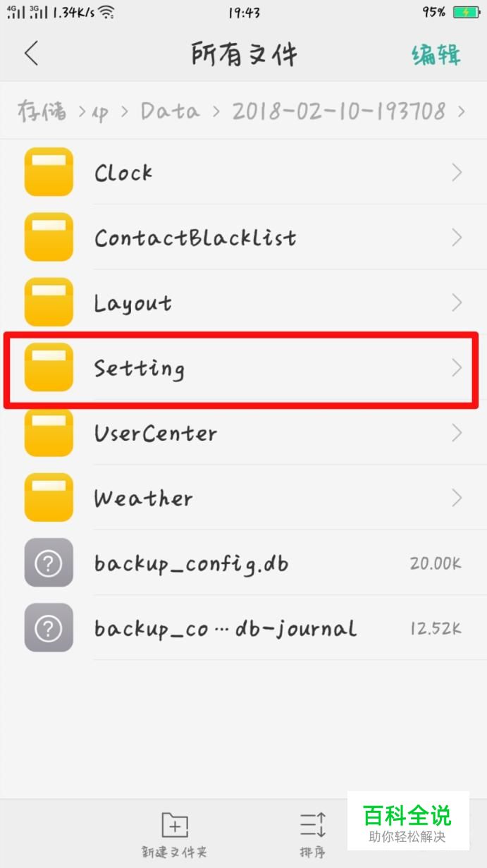Open the ContactBlacklist folder icon
This screenshot has height=868, width=487.
coord(49,237)
